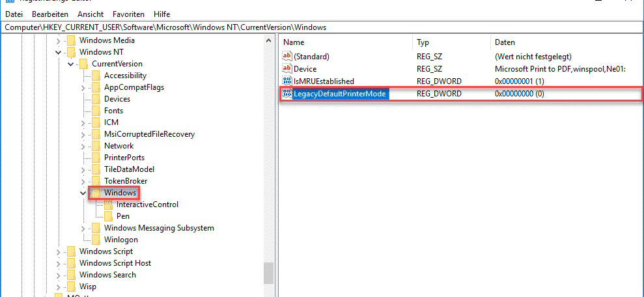This screenshot has width=644, height=297.
Task: Click the Winlogon folder icon
Action: 96,240
